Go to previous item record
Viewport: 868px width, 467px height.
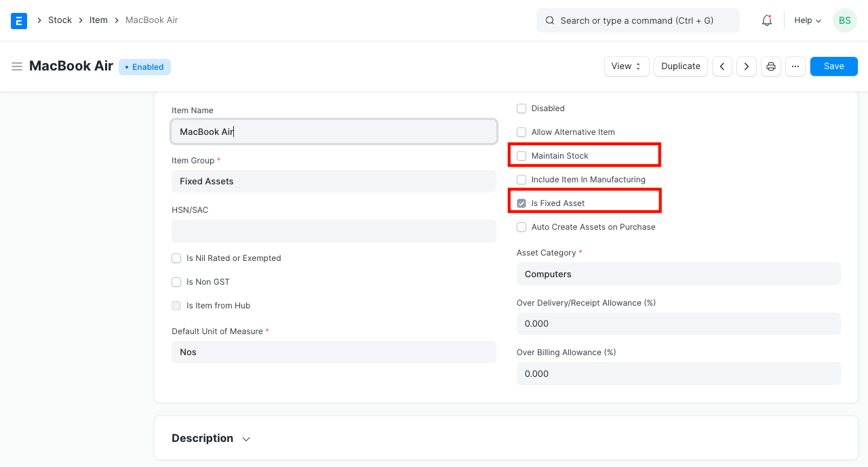(x=722, y=66)
